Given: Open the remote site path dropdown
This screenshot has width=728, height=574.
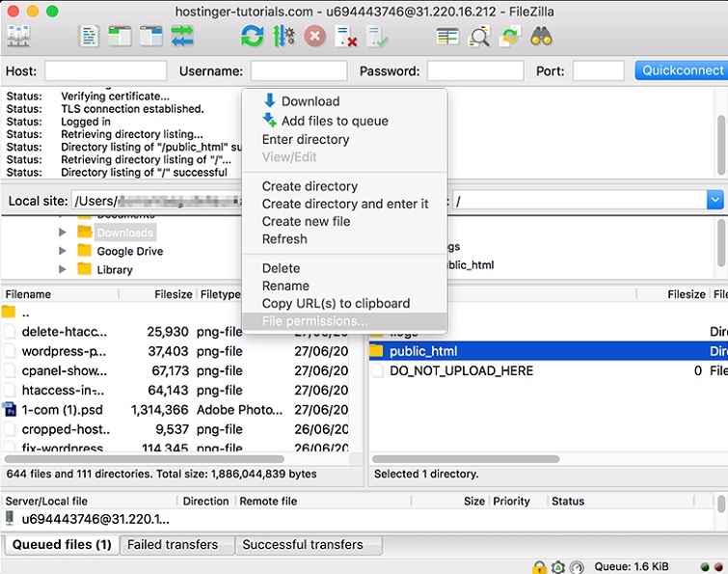Looking at the screenshot, I should coord(715,200).
